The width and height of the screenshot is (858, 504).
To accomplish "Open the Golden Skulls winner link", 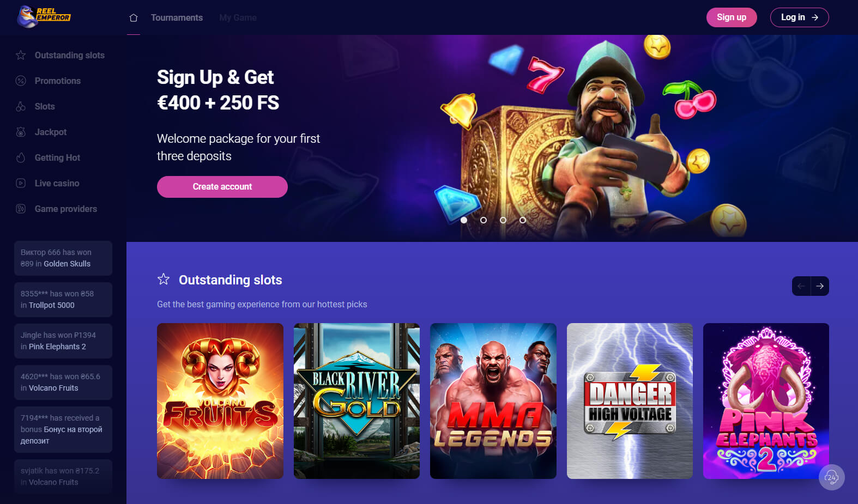I will point(67,264).
